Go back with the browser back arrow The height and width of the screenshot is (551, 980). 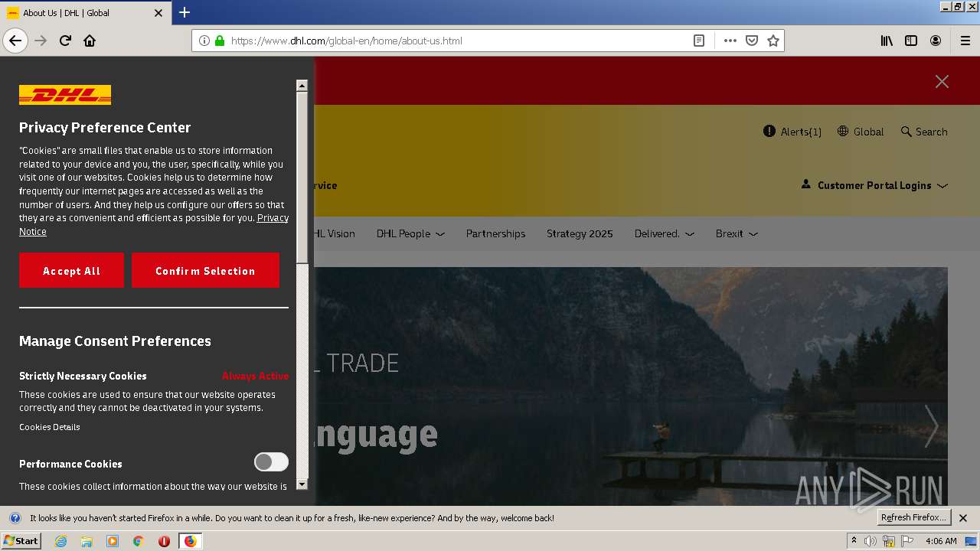click(x=15, y=41)
